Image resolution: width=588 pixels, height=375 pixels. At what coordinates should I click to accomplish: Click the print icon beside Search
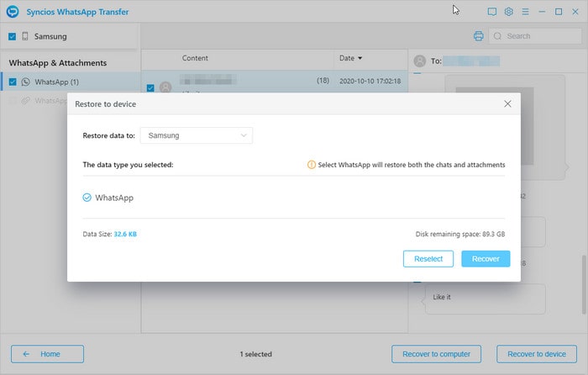pos(479,36)
